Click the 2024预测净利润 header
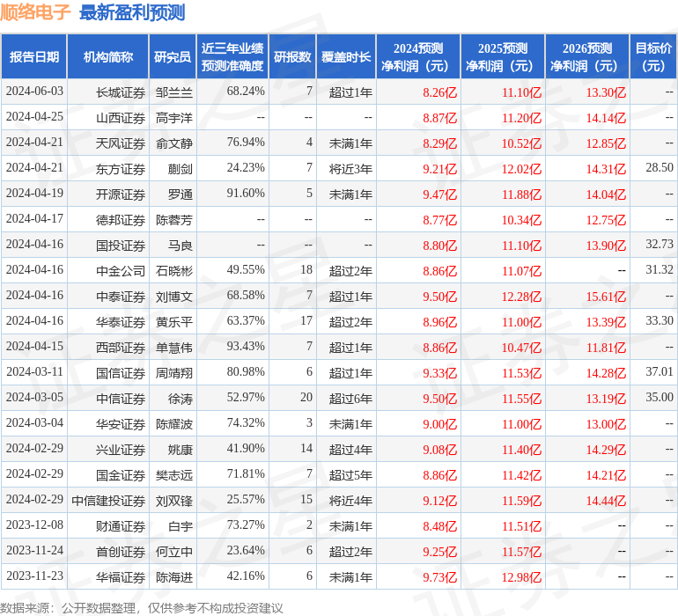The height and width of the screenshot is (616, 678). [x=418, y=56]
